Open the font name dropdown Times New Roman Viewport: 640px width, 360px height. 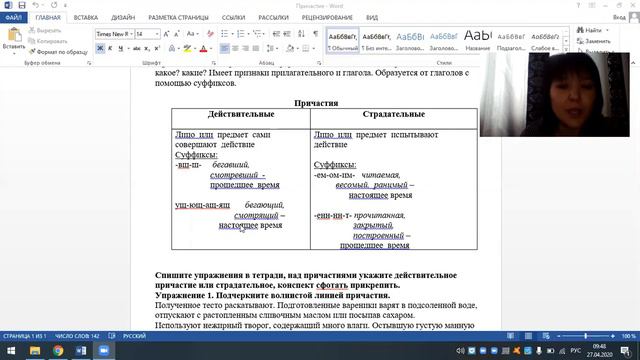pyautogui.click(x=131, y=34)
